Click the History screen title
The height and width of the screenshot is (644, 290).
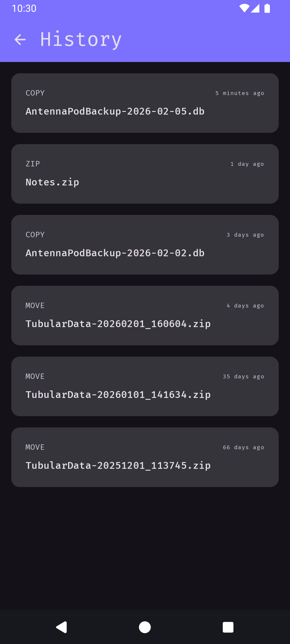point(81,40)
